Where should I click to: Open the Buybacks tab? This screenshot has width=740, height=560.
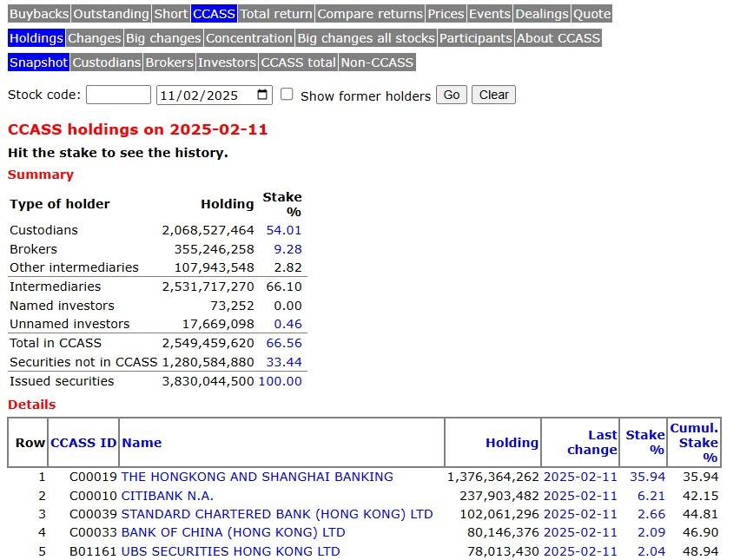[38, 14]
